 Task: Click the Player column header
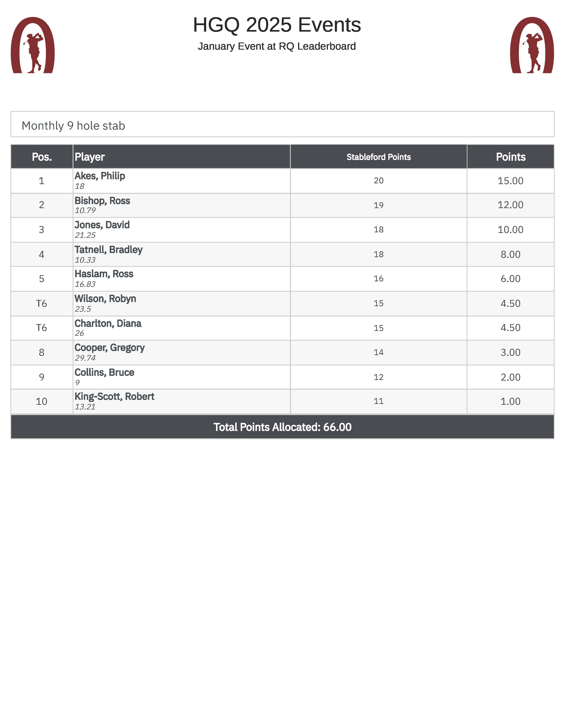pos(90,157)
